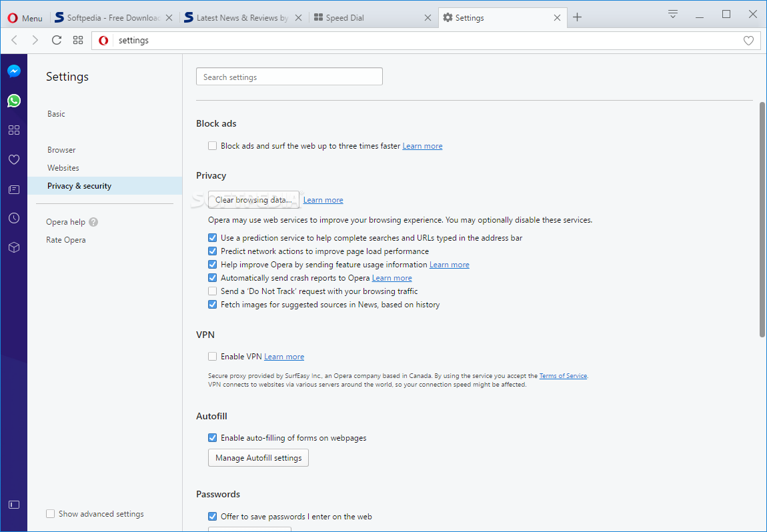Open History clock icon in the sidebar
The width and height of the screenshot is (767, 532).
pos(14,218)
